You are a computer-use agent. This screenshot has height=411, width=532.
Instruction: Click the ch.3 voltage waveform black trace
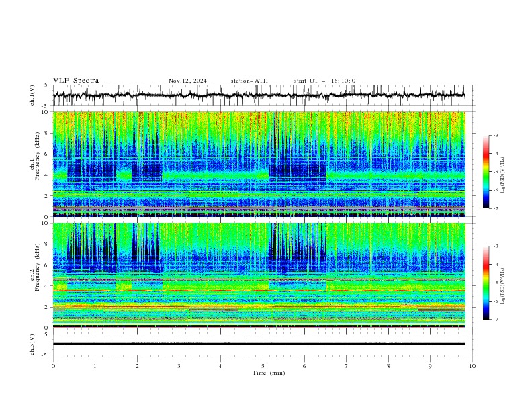pyautogui.click(x=259, y=344)
